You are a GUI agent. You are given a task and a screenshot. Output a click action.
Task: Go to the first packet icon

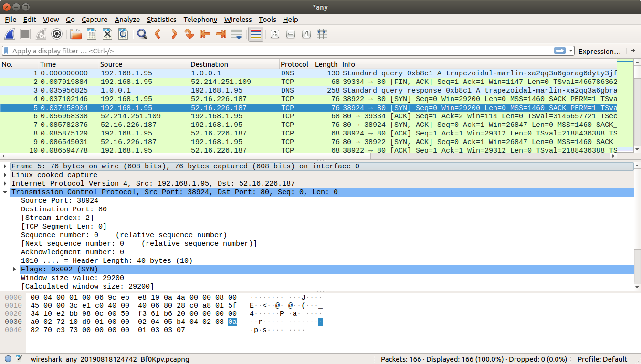pyautogui.click(x=205, y=34)
